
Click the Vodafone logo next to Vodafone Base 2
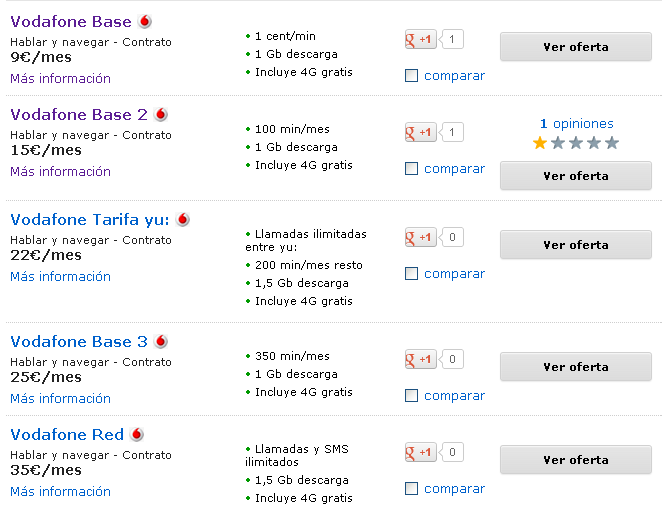point(161,114)
